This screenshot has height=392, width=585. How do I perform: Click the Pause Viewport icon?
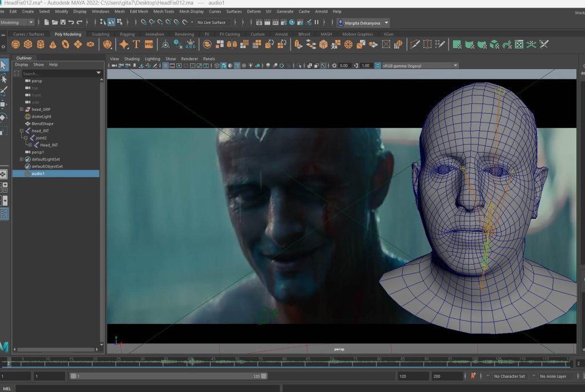tap(316, 22)
